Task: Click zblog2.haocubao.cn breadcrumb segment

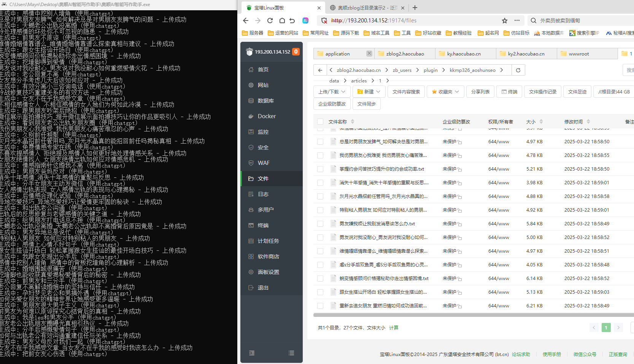Action: (x=359, y=70)
